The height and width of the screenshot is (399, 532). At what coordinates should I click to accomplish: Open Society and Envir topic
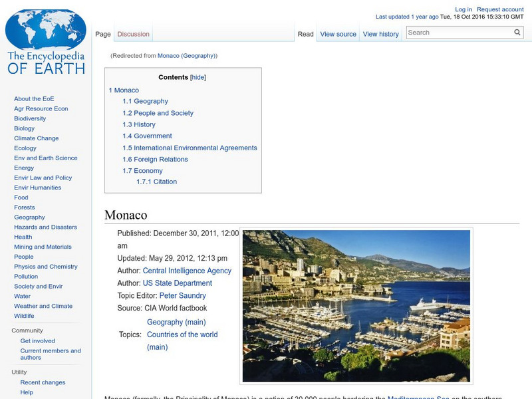[x=39, y=286]
